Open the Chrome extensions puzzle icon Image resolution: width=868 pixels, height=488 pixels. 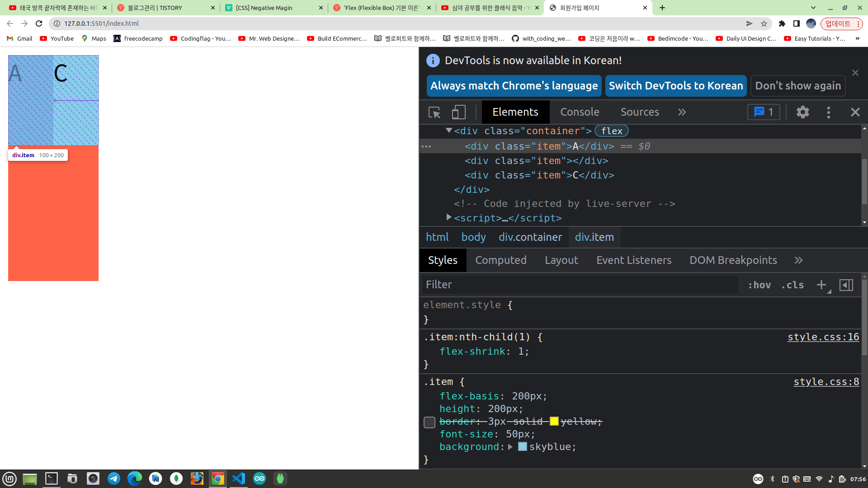(782, 23)
